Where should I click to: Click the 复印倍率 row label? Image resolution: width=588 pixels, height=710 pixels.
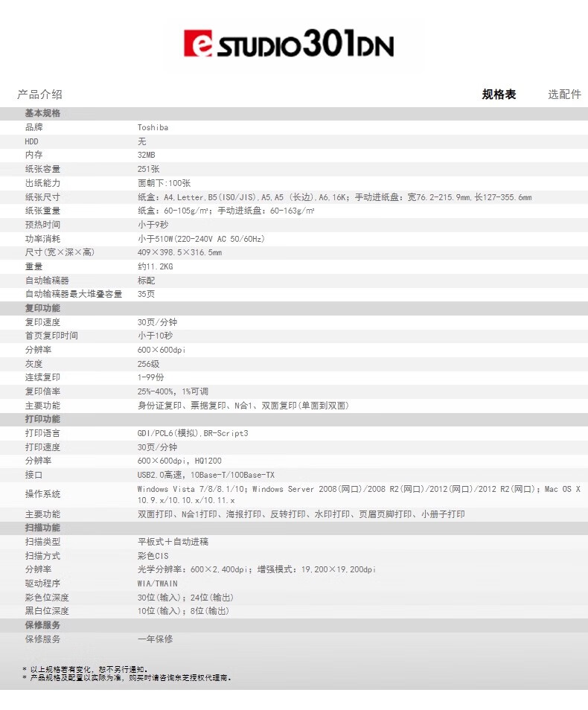[42, 391]
